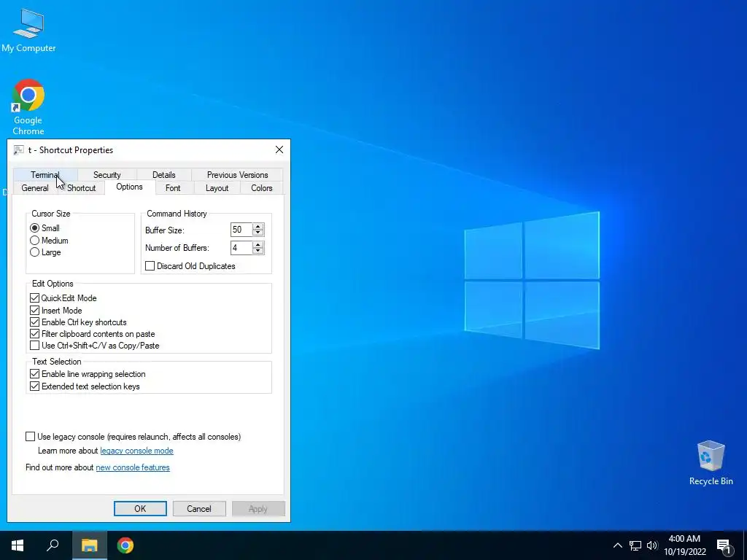Screen dimensions: 747x560
Task: Open File Explorer from the taskbar
Action: pyautogui.click(x=89, y=545)
